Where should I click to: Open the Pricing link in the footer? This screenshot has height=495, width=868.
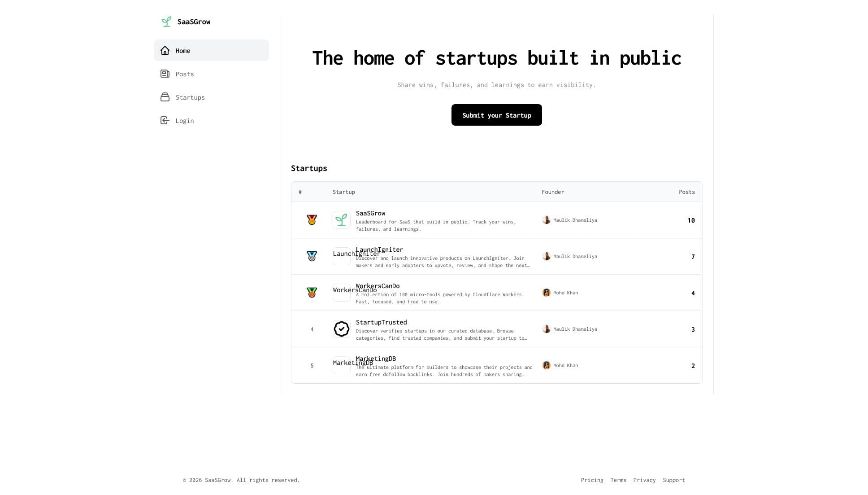592,480
